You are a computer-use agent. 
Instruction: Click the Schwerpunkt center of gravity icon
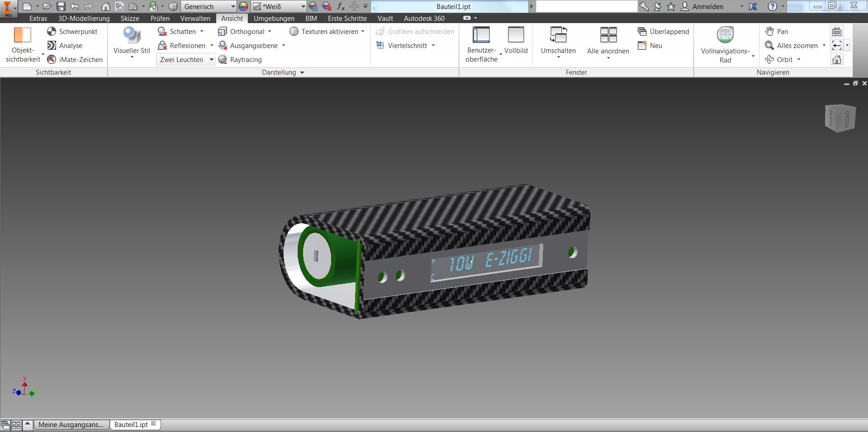[52, 31]
